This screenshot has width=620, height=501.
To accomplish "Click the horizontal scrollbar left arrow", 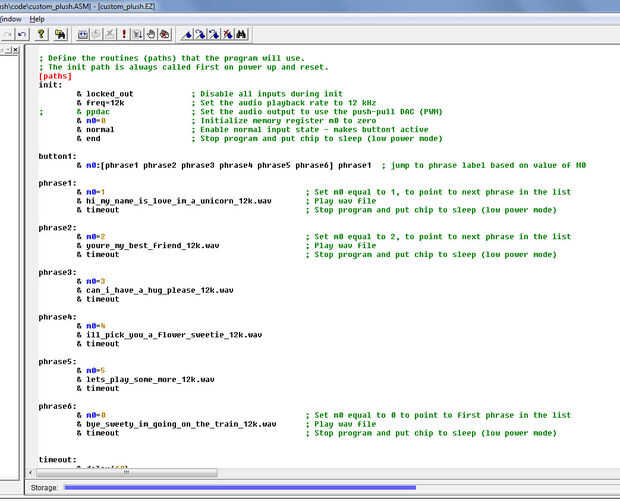I will [x=31, y=473].
